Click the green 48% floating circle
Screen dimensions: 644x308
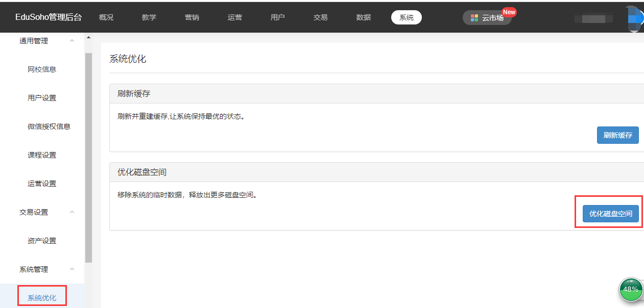631,289
